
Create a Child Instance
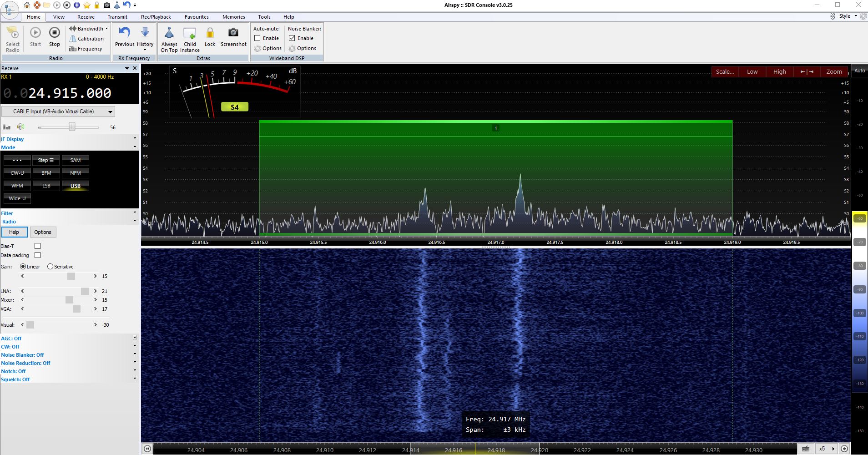pyautogui.click(x=190, y=34)
